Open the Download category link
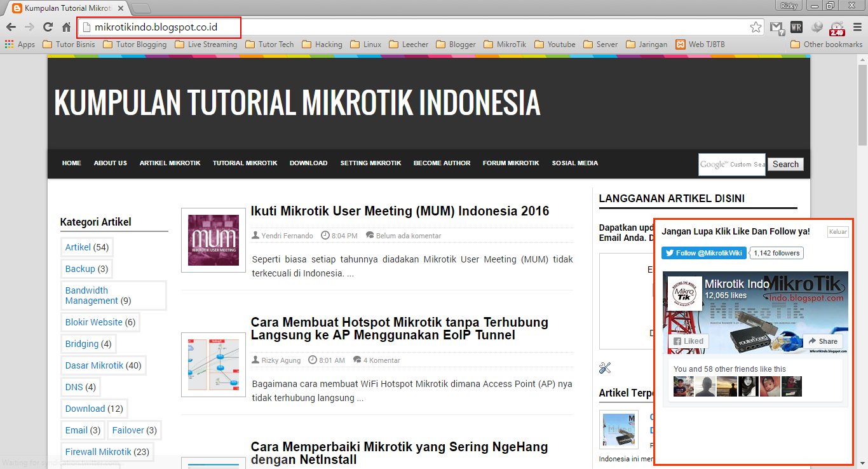 click(x=85, y=409)
